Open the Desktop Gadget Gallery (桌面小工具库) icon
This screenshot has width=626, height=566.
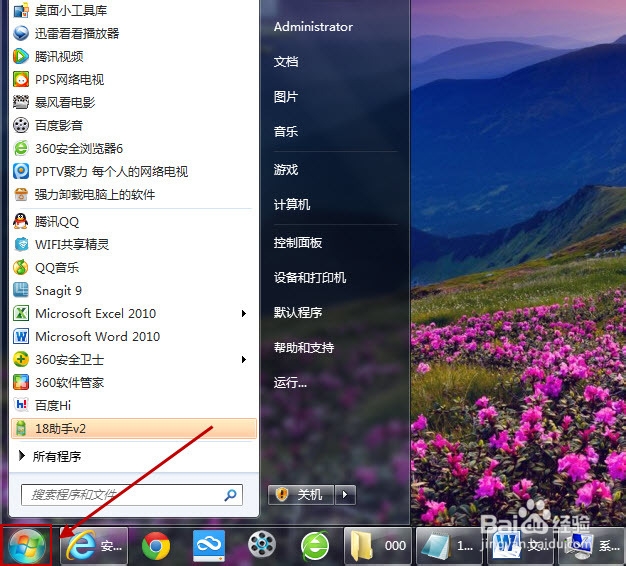click(x=21, y=10)
